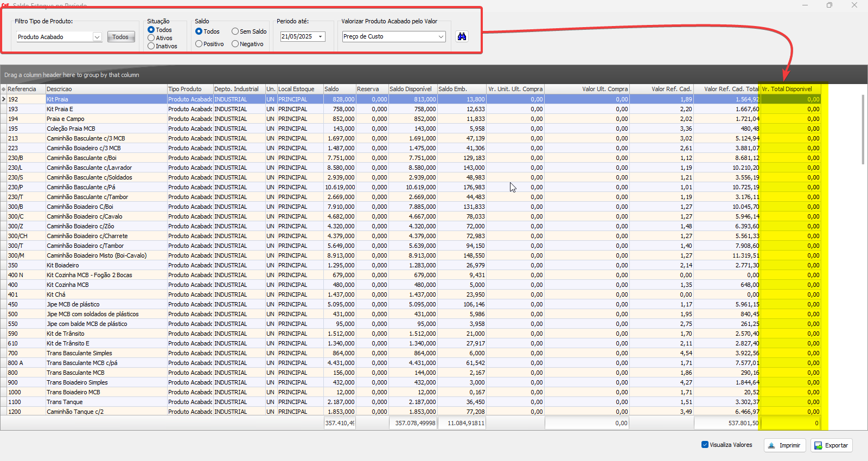This screenshot has height=461, width=868.
Task: Click the grid selector icon left of Referencia
Action: [4, 89]
